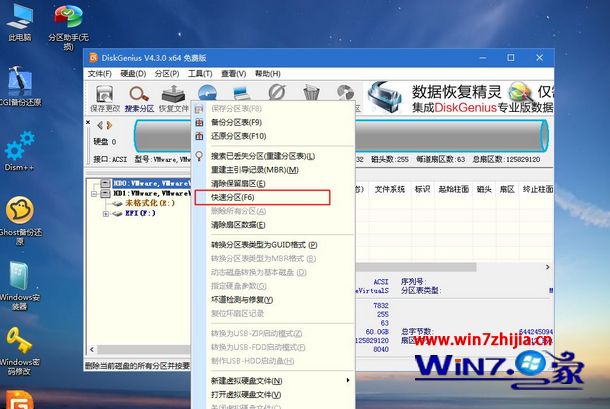
Task: Open the 分区(P) menu
Action: 167,74
